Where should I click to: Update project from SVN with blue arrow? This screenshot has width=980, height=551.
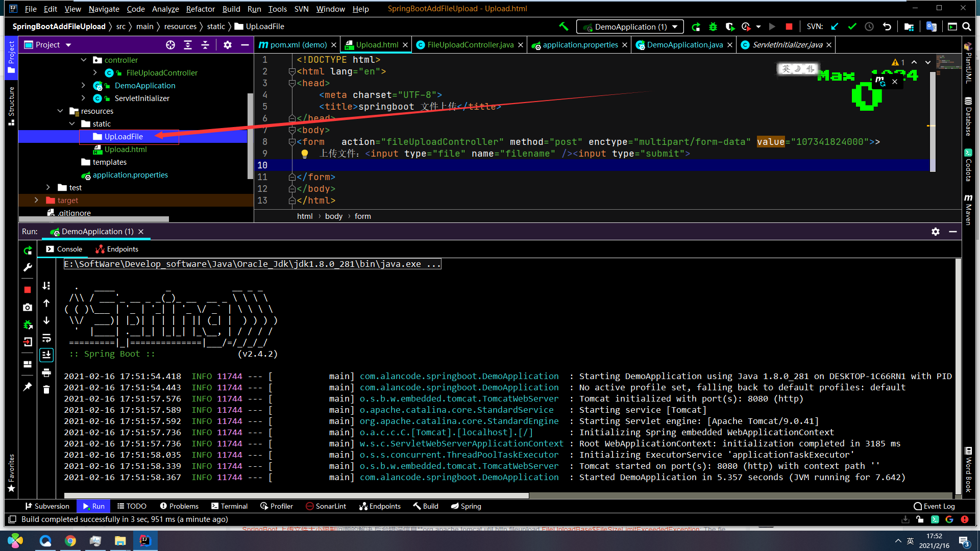[835, 27]
